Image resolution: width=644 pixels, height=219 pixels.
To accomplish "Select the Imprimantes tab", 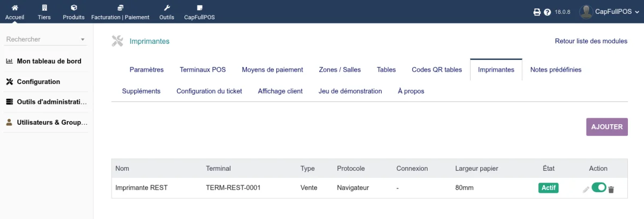I will click(496, 70).
